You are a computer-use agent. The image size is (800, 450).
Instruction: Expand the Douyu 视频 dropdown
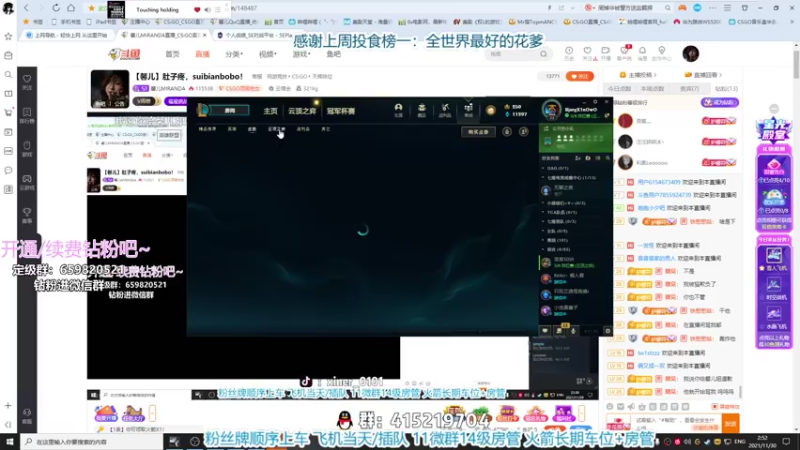tap(267, 54)
